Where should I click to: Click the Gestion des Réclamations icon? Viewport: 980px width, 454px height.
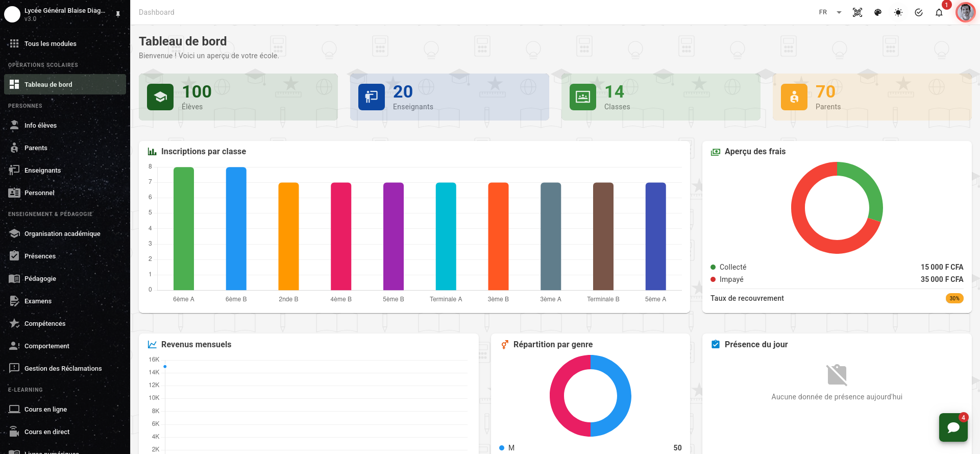pyautogui.click(x=14, y=368)
